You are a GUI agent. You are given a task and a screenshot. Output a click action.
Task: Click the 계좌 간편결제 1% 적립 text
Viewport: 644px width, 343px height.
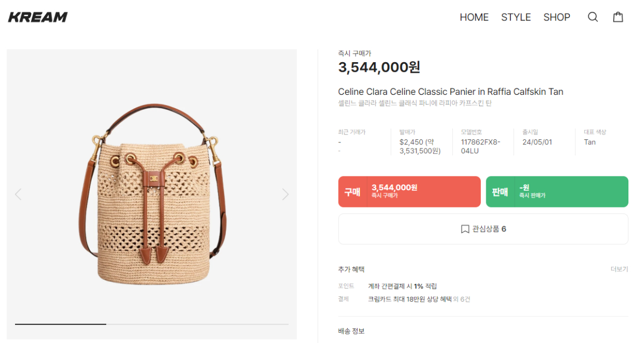pos(402,286)
